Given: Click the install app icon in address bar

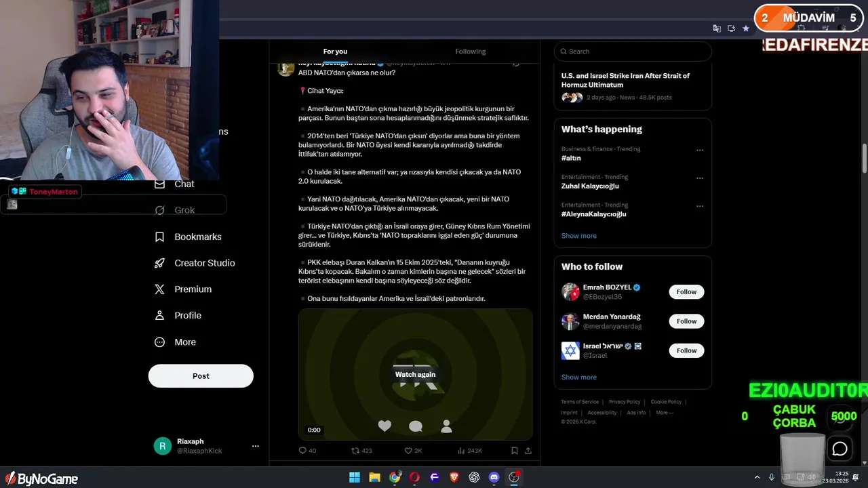Looking at the screenshot, I should 731,28.
